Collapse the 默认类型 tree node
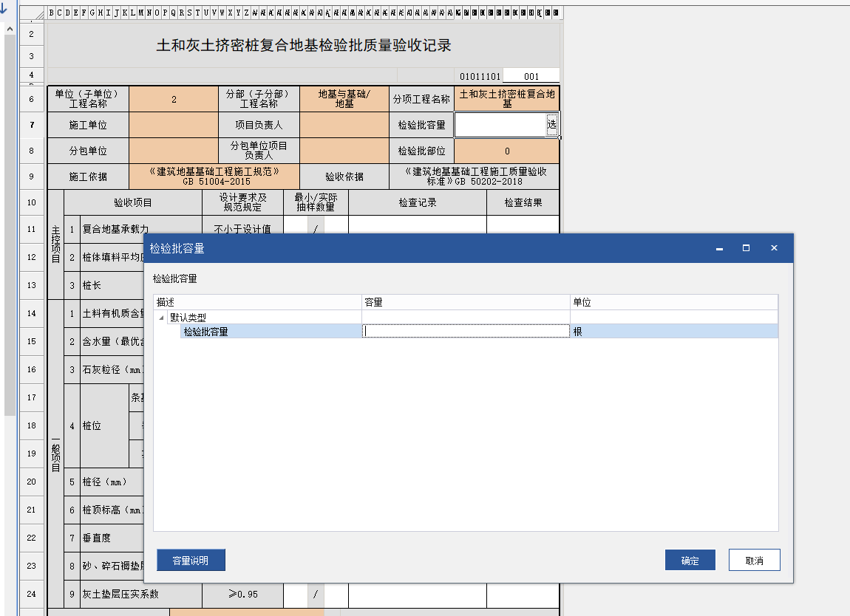850x616 pixels. coord(162,318)
